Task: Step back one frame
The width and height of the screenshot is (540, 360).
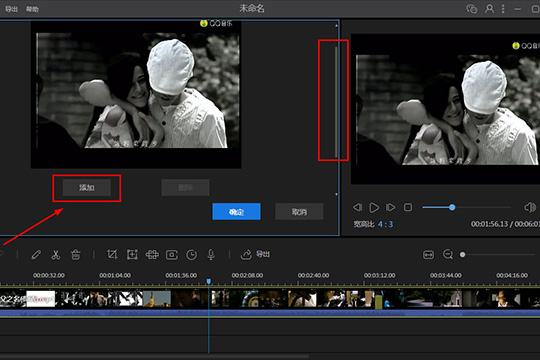Action: 357,207
